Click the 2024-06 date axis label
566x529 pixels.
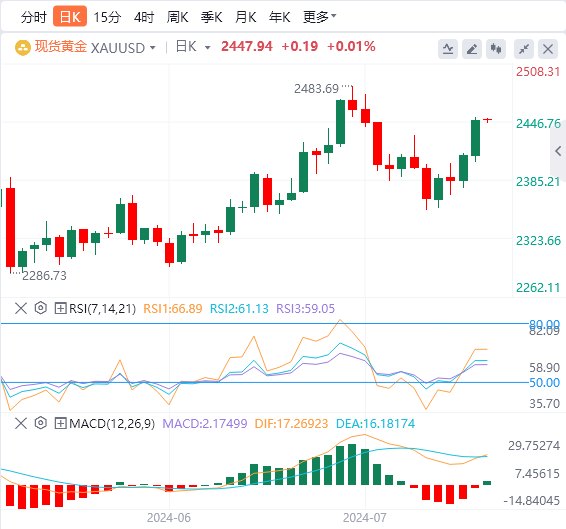pyautogui.click(x=169, y=518)
